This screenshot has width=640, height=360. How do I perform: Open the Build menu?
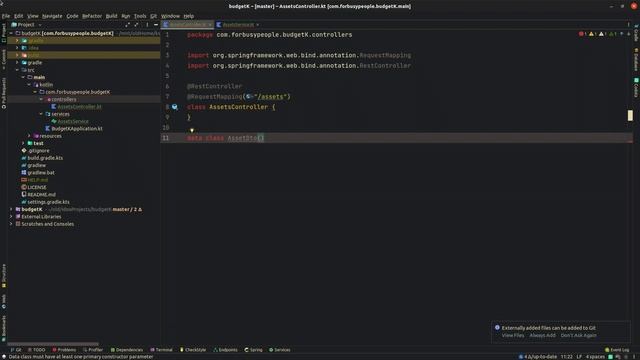point(111,16)
